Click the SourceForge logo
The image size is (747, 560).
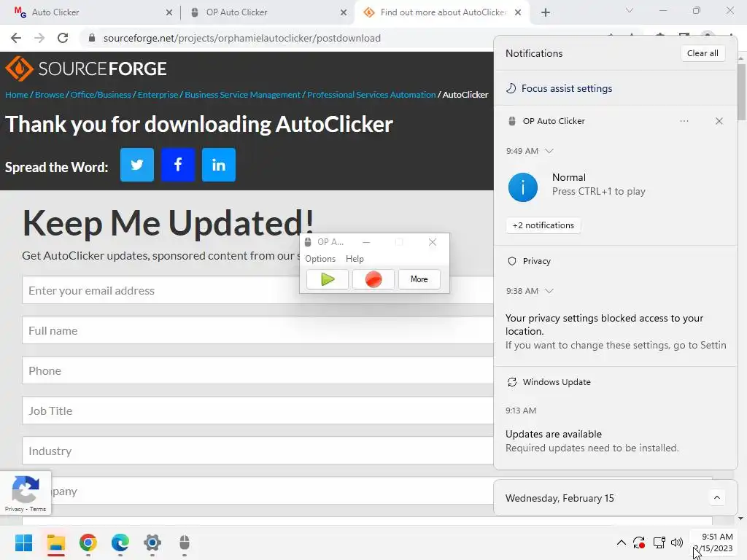click(x=86, y=69)
